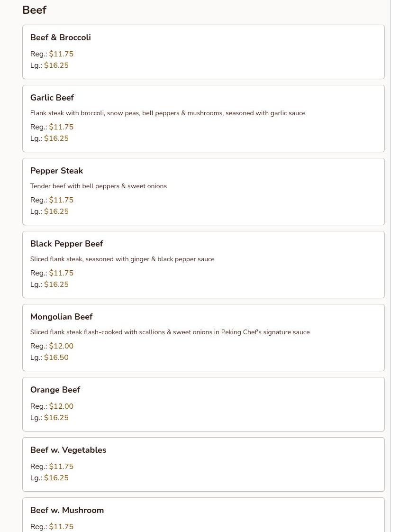Select Garlic Beef's regular size price
Screen dimensions: 400x532
(x=61, y=127)
